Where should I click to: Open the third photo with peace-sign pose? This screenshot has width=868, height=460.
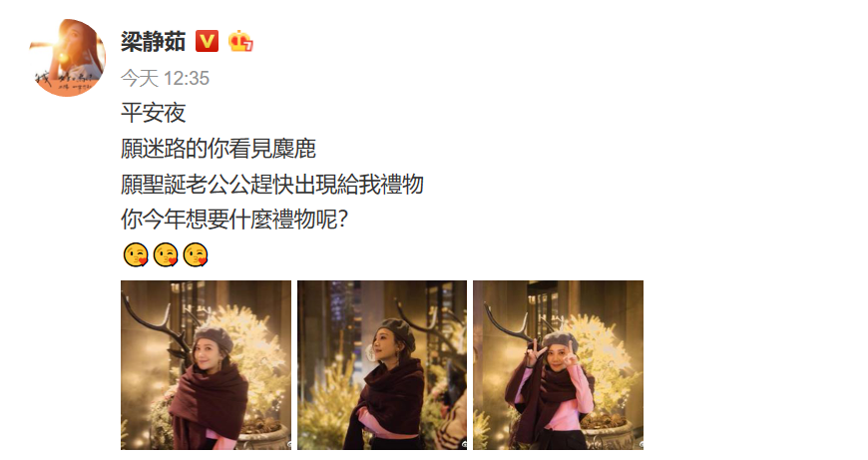pyautogui.click(x=558, y=365)
